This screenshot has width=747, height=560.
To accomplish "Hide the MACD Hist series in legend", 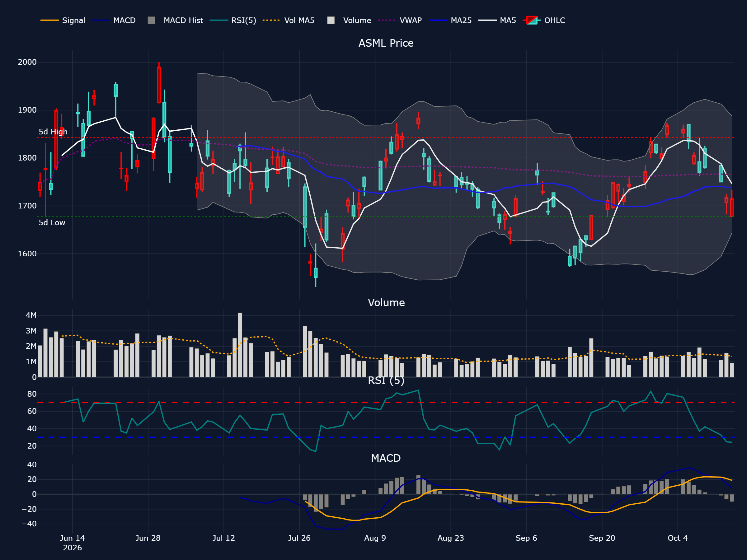I will point(175,20).
